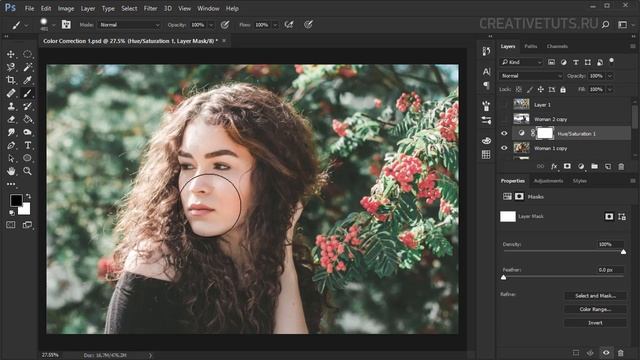Image resolution: width=640 pixels, height=360 pixels.
Task: Select the Eyedropper tool
Action: click(x=27, y=80)
